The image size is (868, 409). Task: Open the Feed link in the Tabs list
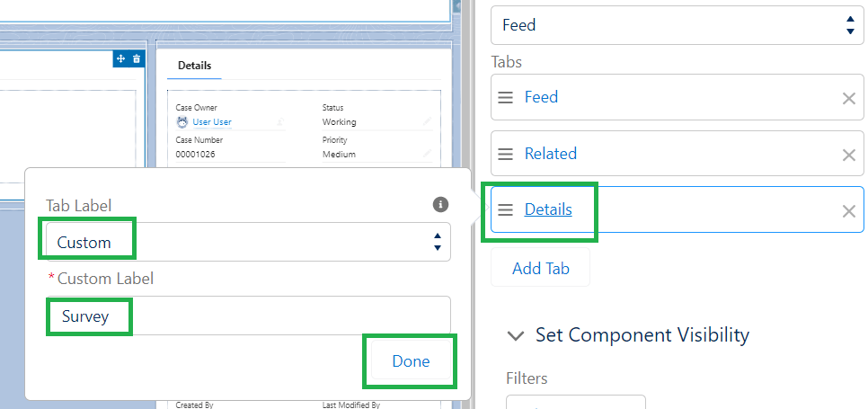coord(541,97)
